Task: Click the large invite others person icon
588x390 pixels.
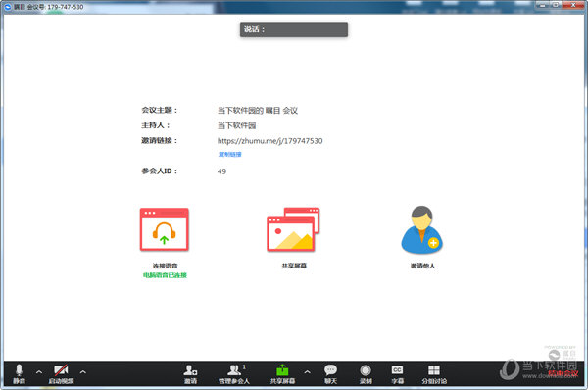Action: click(421, 229)
